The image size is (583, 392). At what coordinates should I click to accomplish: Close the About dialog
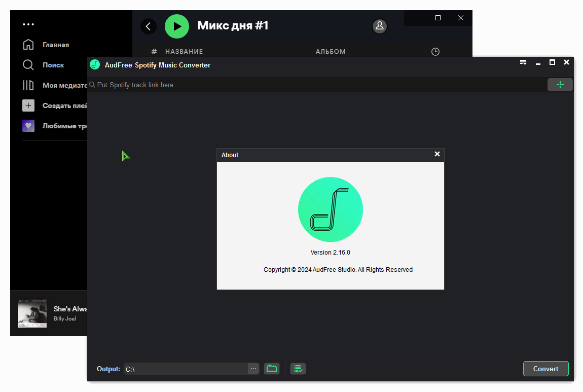pos(437,154)
